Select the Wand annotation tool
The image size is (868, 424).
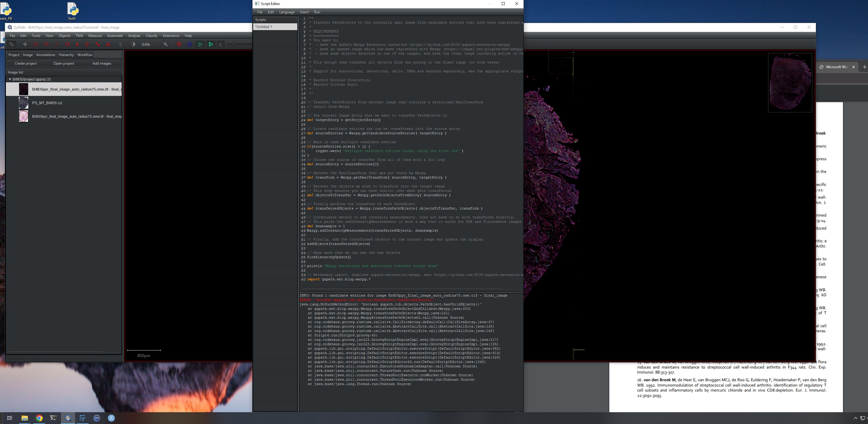click(98, 44)
